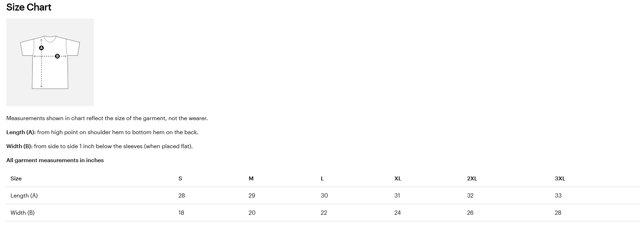The image size is (644, 235).
Task: Click the right sleeve of the t-shirt diagram
Action: click(x=74, y=48)
